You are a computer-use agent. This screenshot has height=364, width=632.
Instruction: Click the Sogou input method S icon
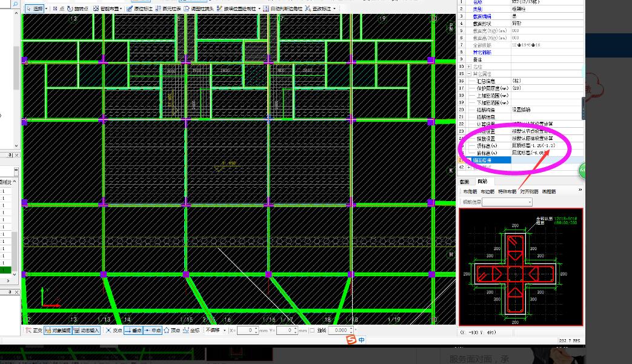pyautogui.click(x=351, y=340)
